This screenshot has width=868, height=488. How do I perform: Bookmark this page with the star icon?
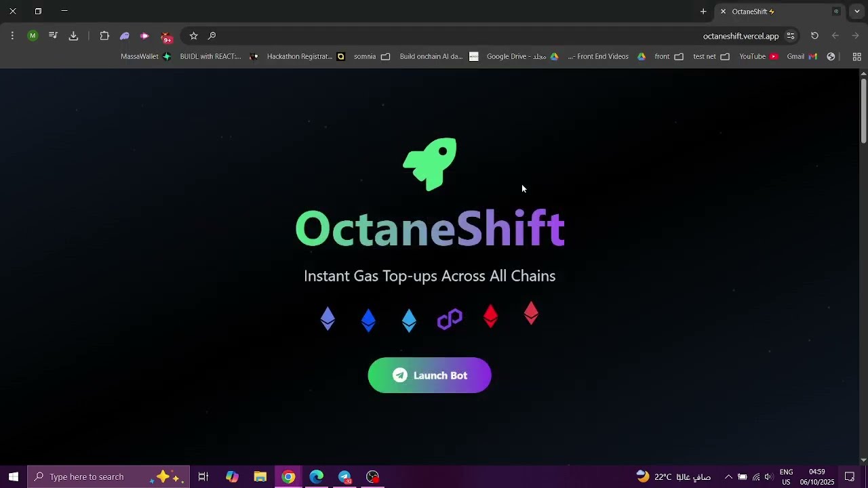pos(193,36)
